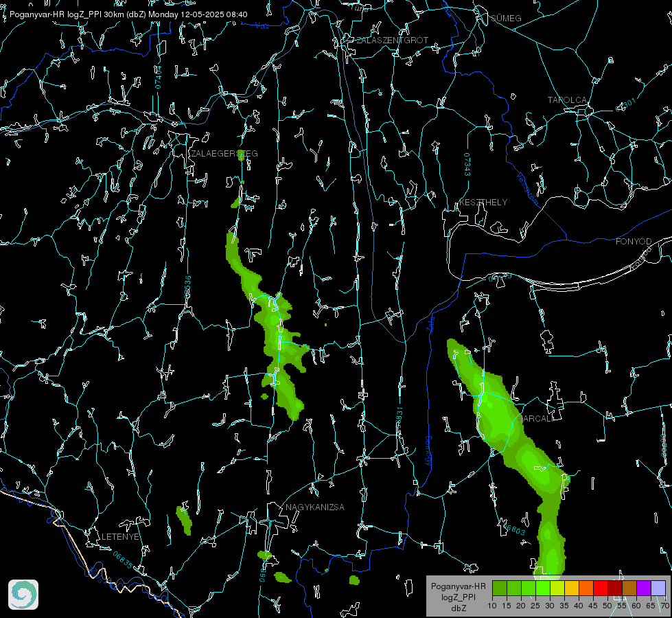Click road number label 06803

coord(514,529)
